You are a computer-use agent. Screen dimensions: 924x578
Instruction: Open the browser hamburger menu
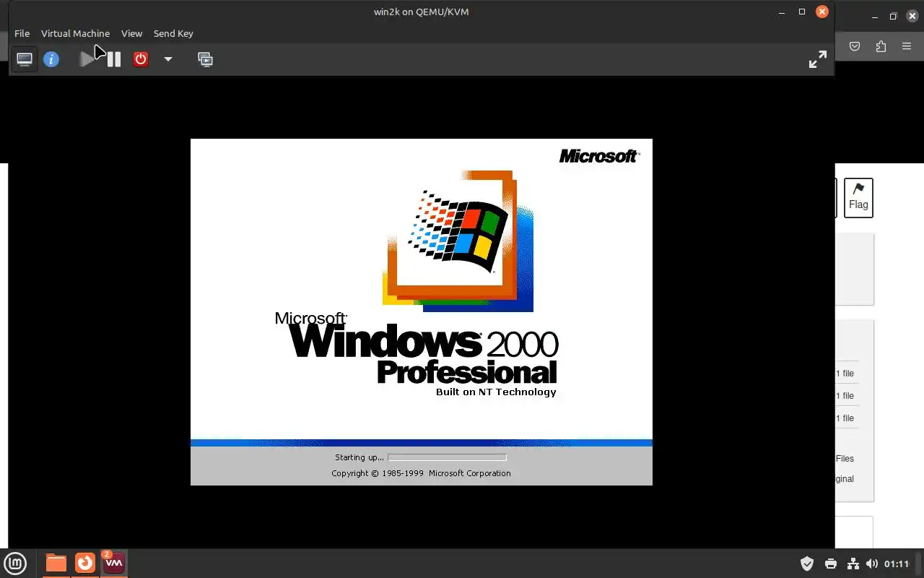pos(907,46)
